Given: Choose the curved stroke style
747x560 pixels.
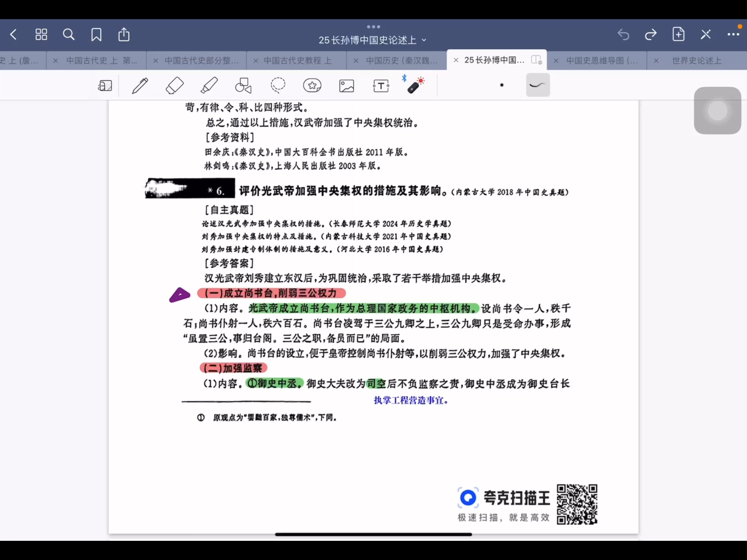Looking at the screenshot, I should click(x=538, y=85).
